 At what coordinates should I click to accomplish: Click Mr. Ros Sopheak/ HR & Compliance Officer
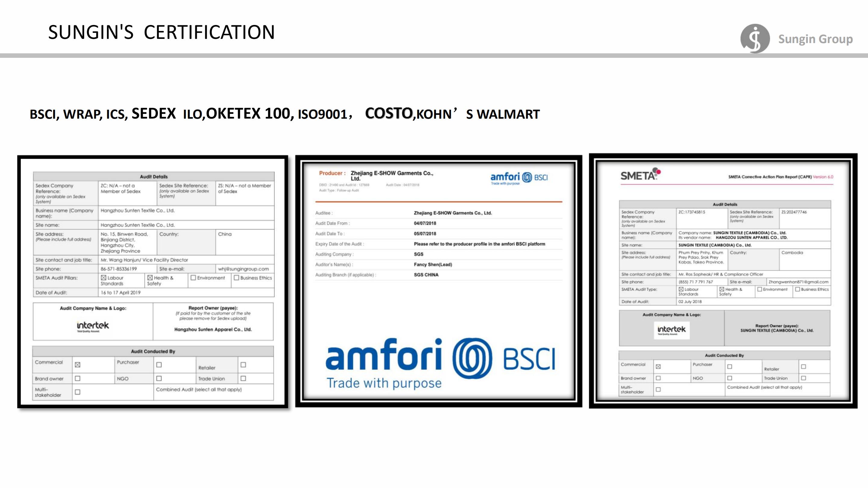coord(721,274)
